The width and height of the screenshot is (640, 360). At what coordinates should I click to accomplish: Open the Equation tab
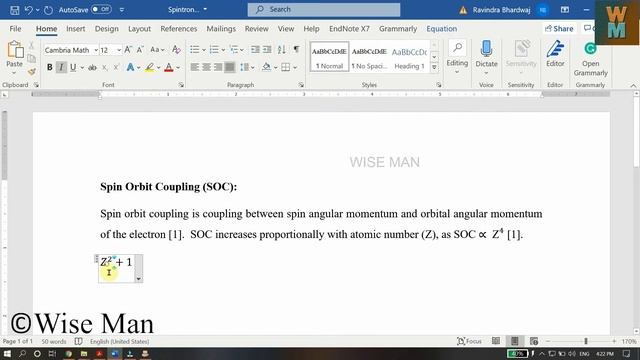pyautogui.click(x=441, y=29)
